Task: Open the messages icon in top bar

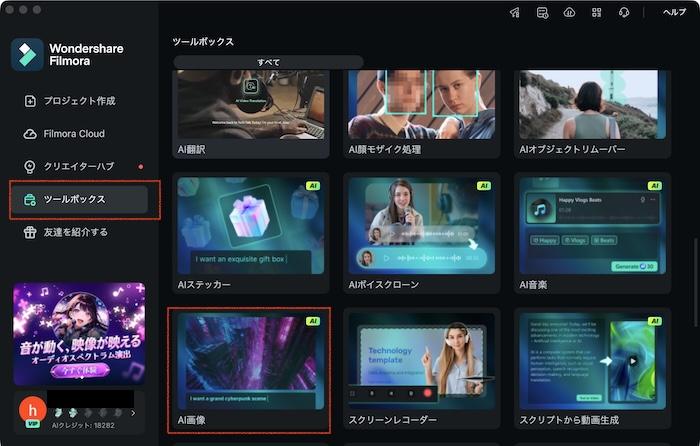Action: coord(542,13)
